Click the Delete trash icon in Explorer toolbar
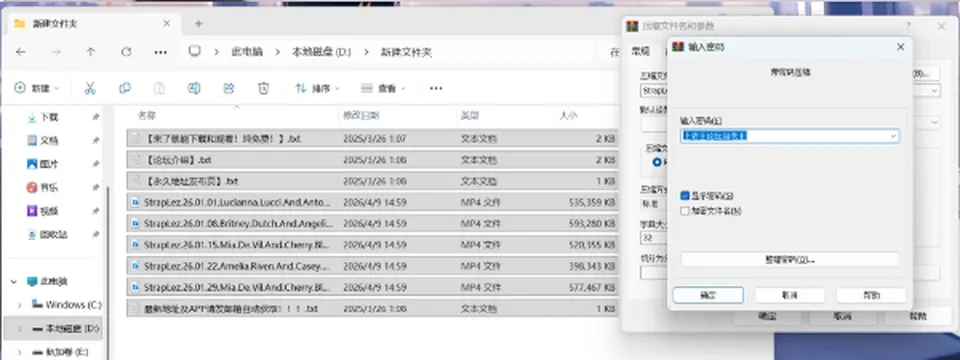The height and width of the screenshot is (360, 960). (x=263, y=88)
